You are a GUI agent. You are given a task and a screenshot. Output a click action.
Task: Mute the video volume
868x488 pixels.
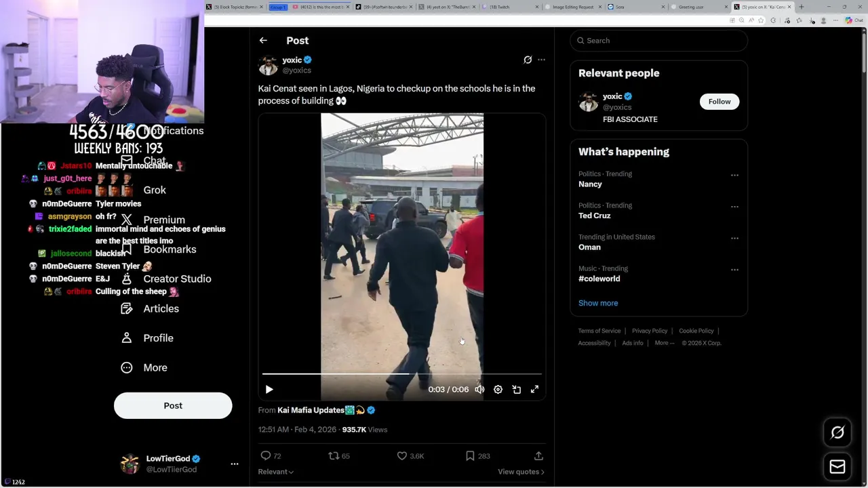tap(479, 390)
